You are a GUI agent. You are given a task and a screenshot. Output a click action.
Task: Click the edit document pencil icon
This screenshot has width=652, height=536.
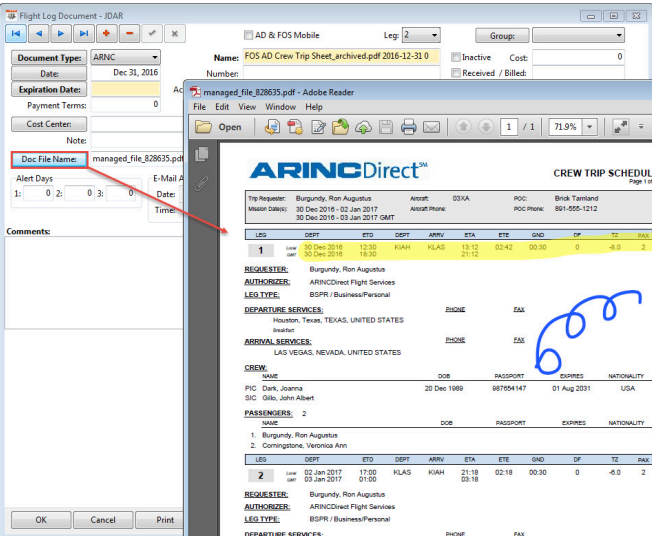[318, 127]
